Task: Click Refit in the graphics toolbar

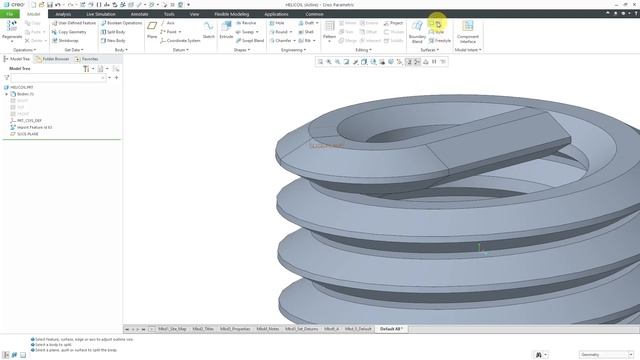Action: click(x=320, y=62)
